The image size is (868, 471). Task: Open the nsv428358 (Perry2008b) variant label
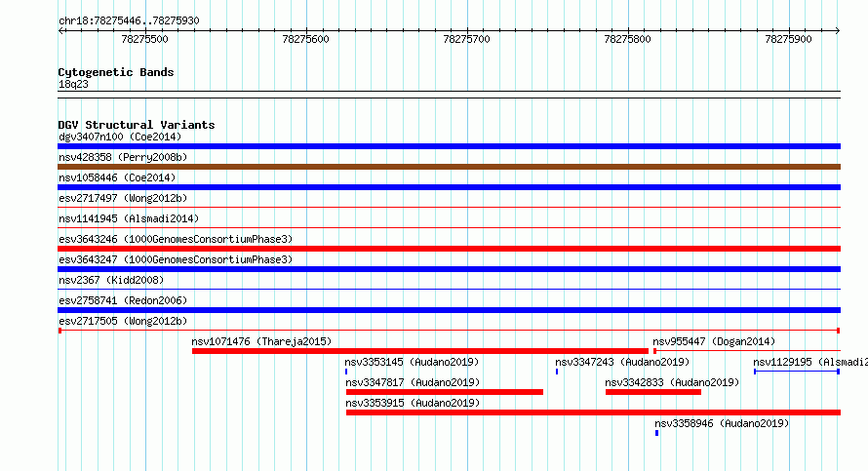click(x=123, y=157)
